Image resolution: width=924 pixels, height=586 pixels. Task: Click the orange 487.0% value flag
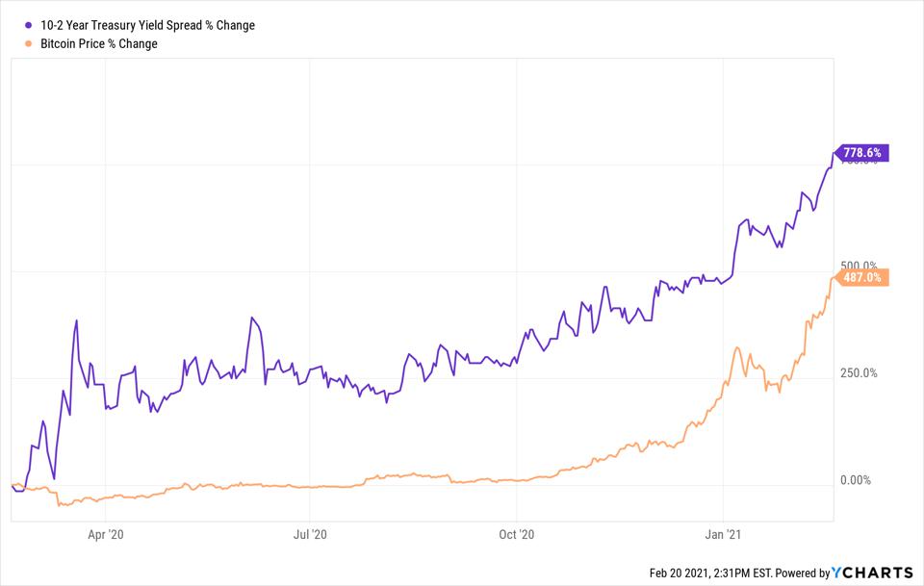pyautogui.click(x=861, y=277)
